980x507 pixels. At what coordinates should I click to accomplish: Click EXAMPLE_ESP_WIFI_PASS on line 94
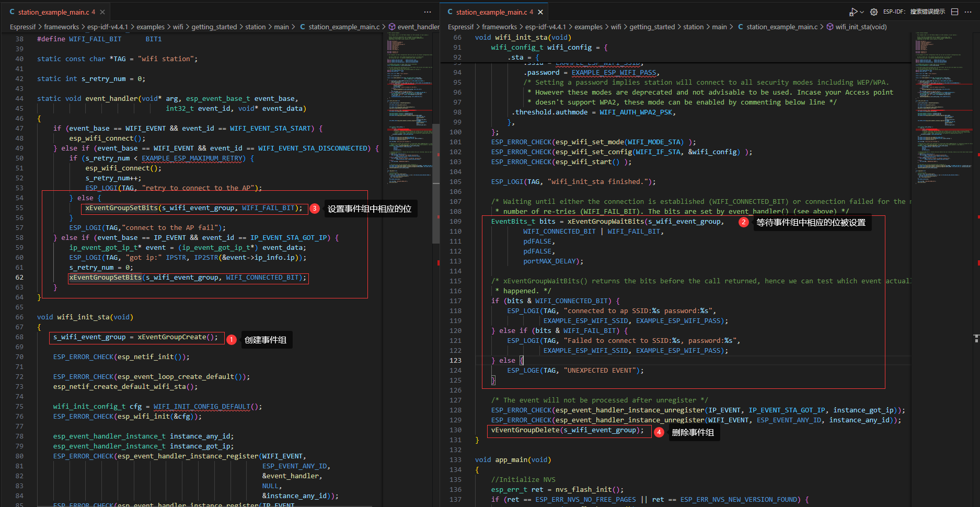pos(614,73)
